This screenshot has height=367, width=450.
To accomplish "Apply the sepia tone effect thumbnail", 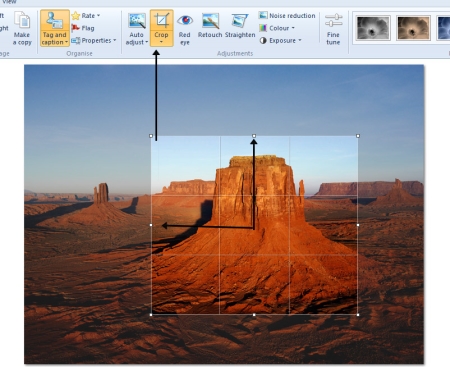I will (413, 28).
